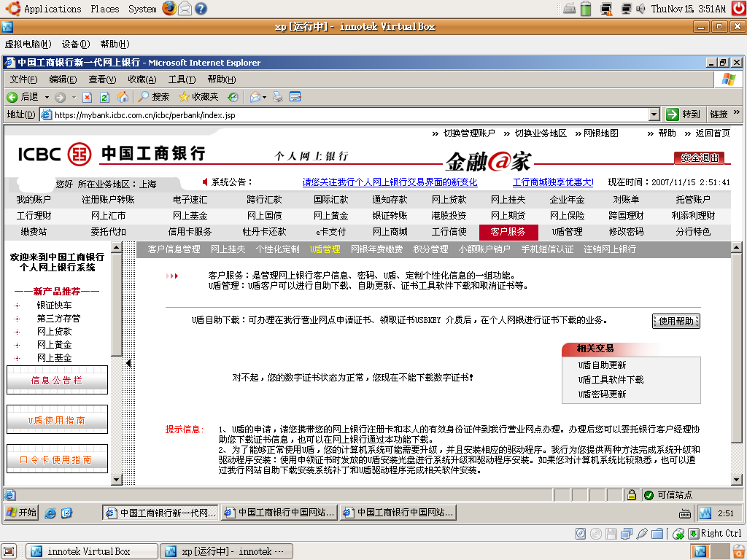The width and height of the screenshot is (747, 560).
Task: Open 我的账户 in the main navigation
Action: click(x=34, y=200)
